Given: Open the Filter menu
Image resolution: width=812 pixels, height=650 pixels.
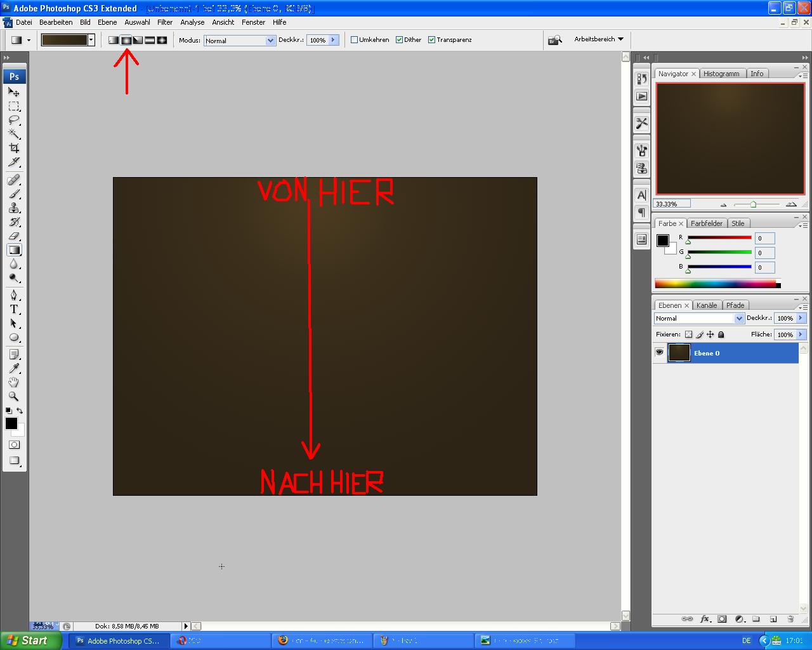Looking at the screenshot, I should 165,22.
